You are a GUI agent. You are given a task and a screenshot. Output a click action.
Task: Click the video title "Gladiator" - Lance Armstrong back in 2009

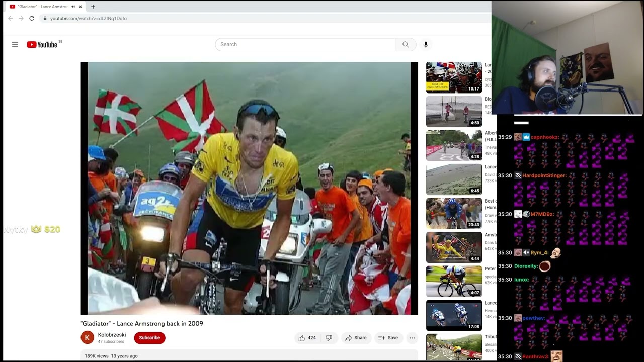tap(142, 323)
